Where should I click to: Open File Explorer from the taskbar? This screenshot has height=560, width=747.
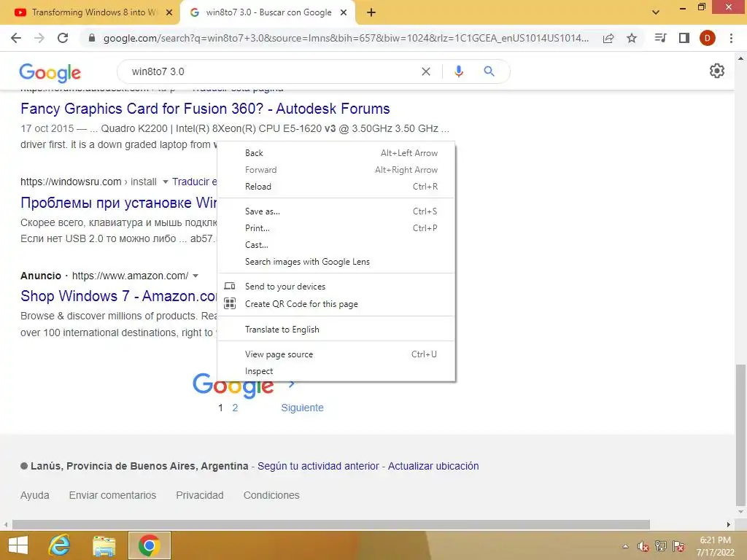tap(104, 545)
